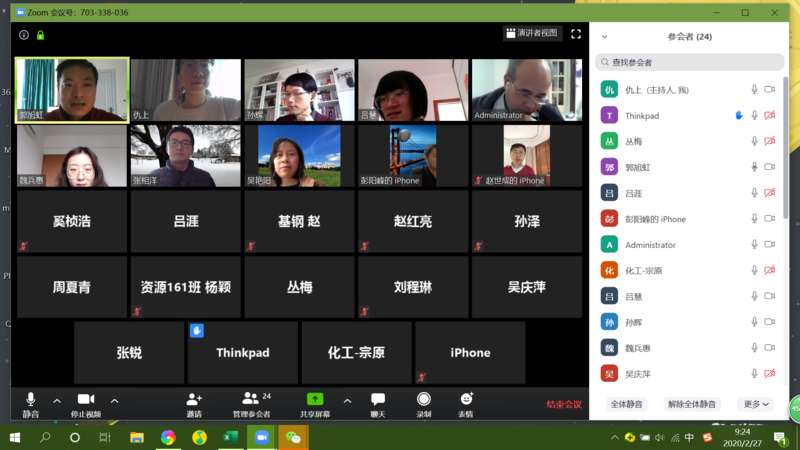Viewport: 800px width, 450px height.
Task: Toggle microphone for participant Administrator
Action: [755, 245]
